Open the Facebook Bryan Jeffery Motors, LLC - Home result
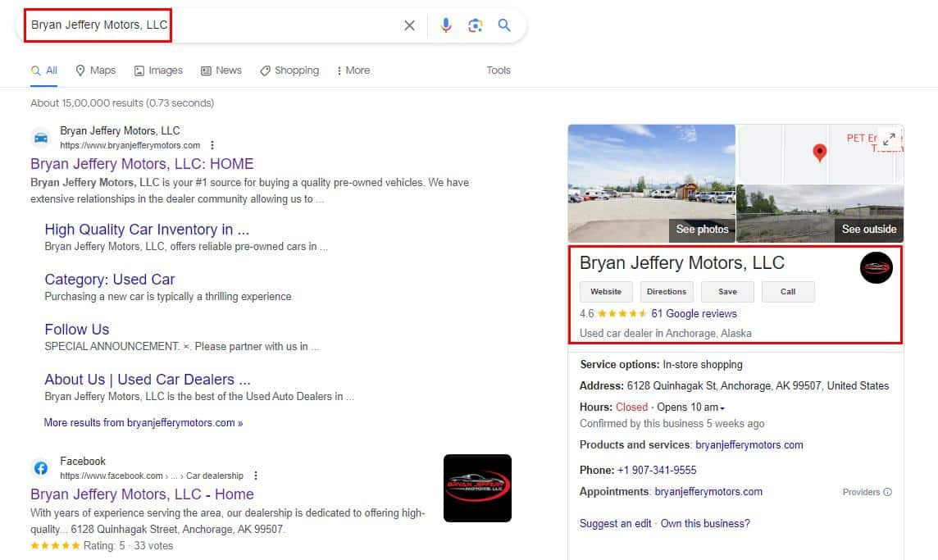 click(143, 494)
